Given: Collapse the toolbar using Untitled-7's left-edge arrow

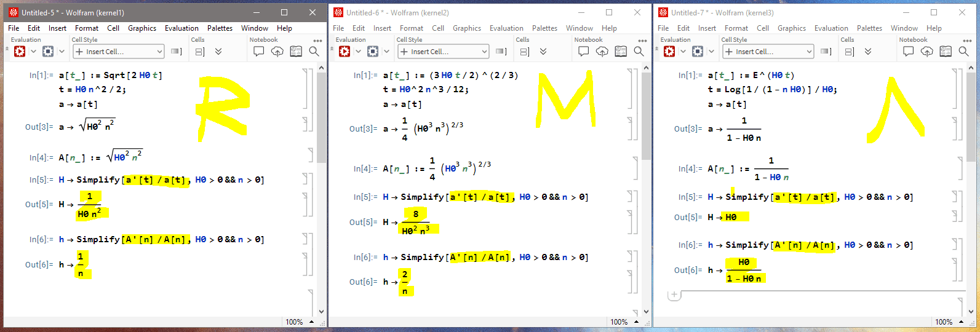Looking at the screenshot, I should pyautogui.click(x=657, y=47).
